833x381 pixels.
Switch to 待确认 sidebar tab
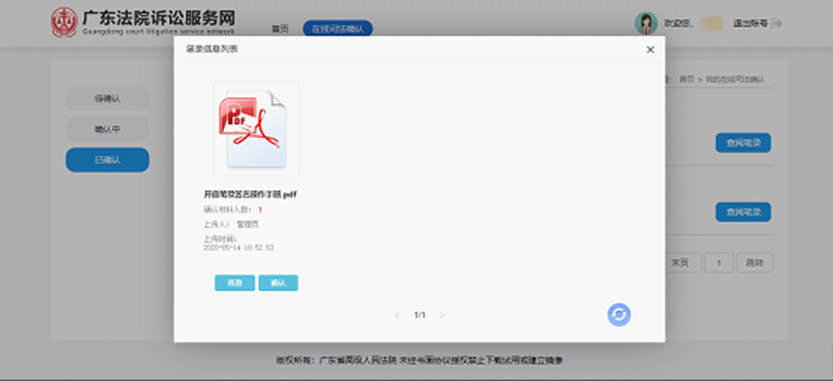107,99
